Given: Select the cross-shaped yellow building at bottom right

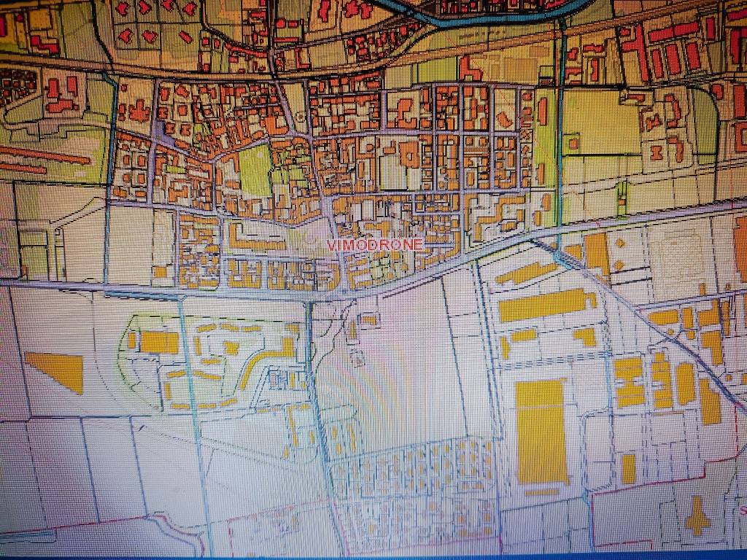Looking at the screenshot, I should coord(697,516).
